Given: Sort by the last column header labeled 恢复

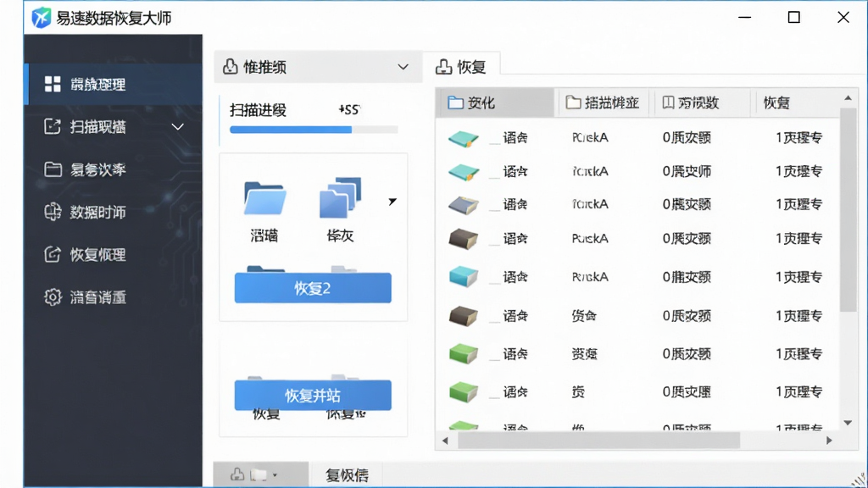Looking at the screenshot, I should point(795,103).
